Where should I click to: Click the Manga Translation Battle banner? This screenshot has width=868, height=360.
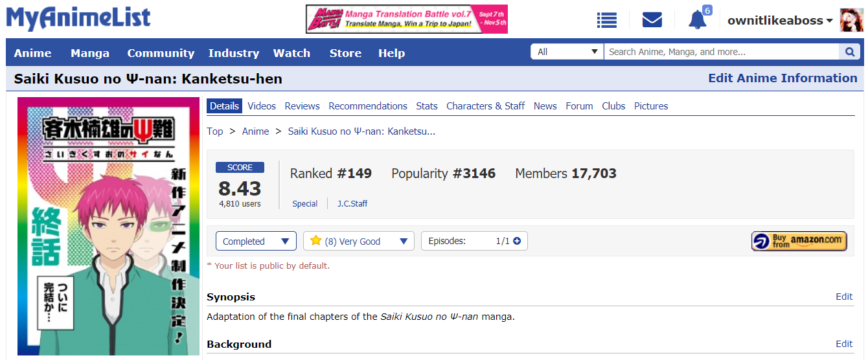(x=407, y=19)
